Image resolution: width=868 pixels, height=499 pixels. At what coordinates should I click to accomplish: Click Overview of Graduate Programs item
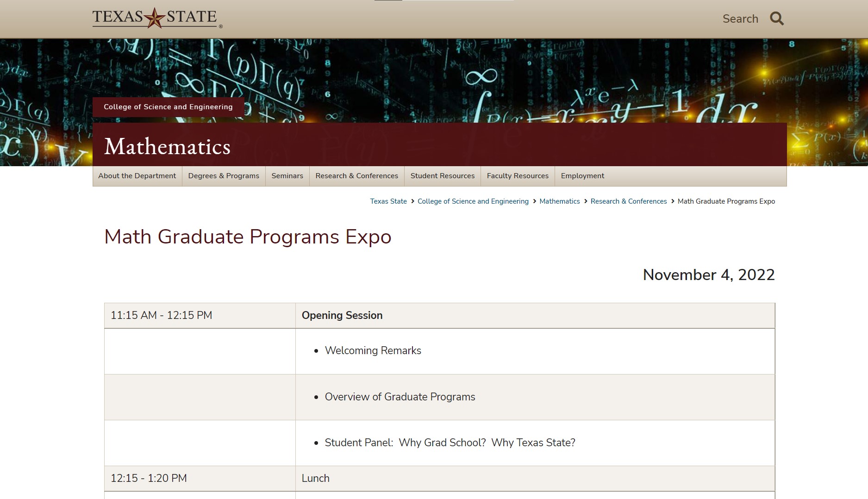[x=400, y=397]
